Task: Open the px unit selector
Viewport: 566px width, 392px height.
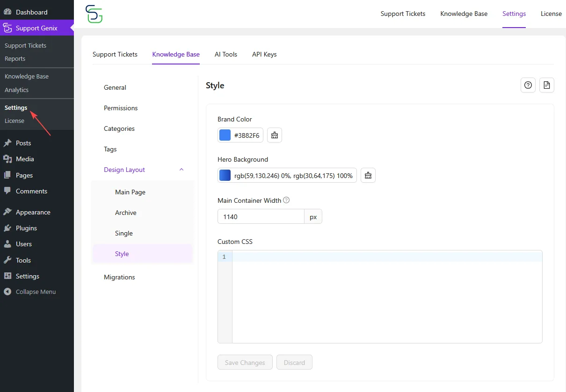Action: point(313,217)
